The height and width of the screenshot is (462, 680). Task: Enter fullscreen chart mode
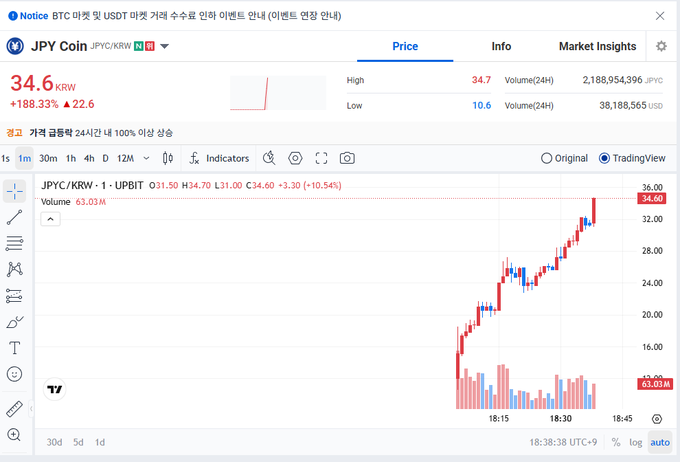321,158
